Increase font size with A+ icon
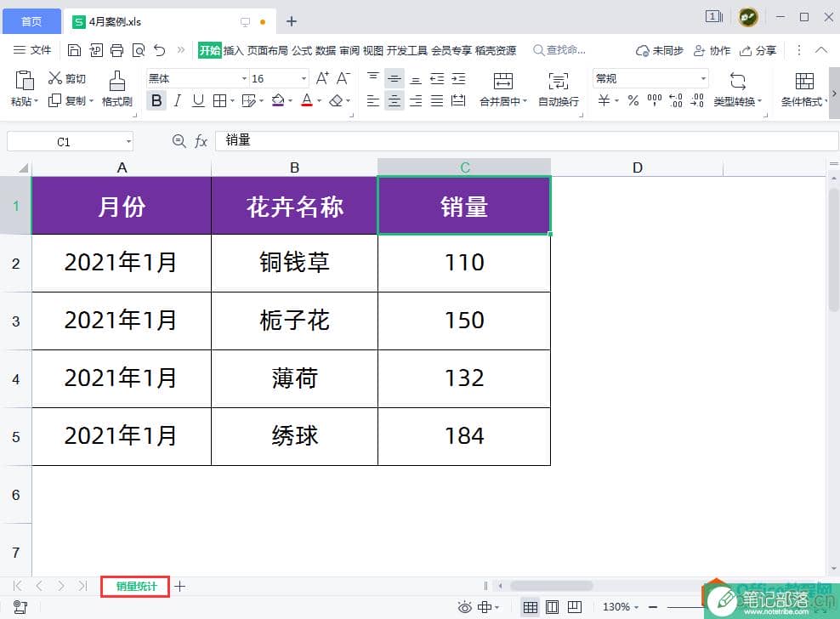This screenshot has width=840, height=619. 322,78
